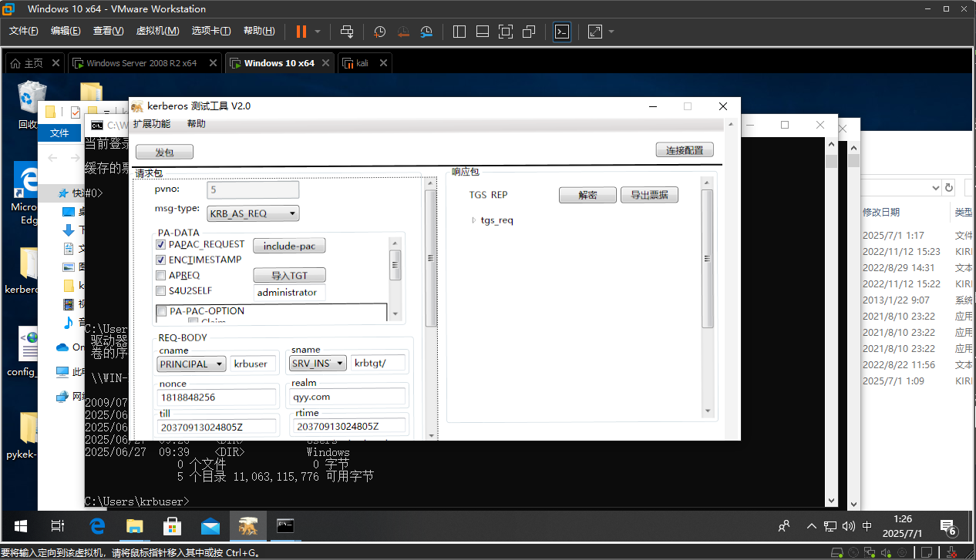
Task: Open VMware 文件(F) menu
Action: (24, 32)
